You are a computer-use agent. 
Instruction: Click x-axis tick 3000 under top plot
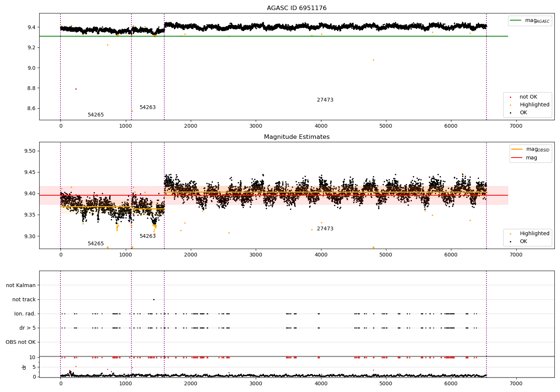pos(256,126)
